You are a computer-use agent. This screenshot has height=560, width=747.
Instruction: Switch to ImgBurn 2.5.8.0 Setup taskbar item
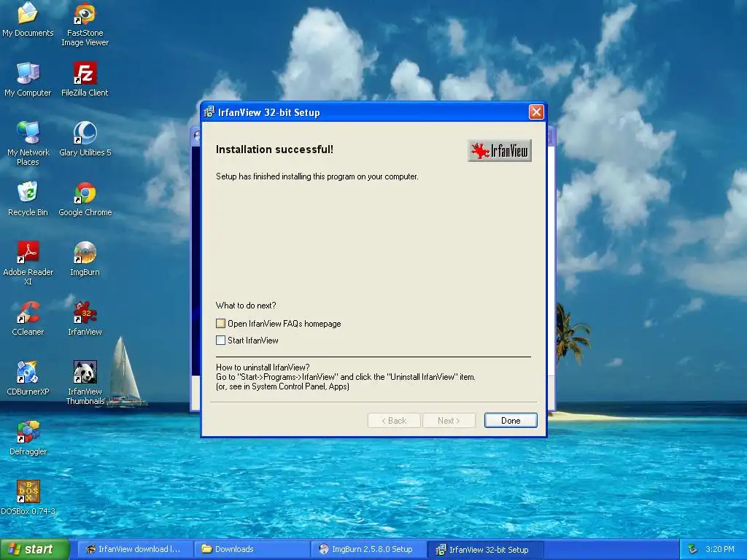(368, 549)
